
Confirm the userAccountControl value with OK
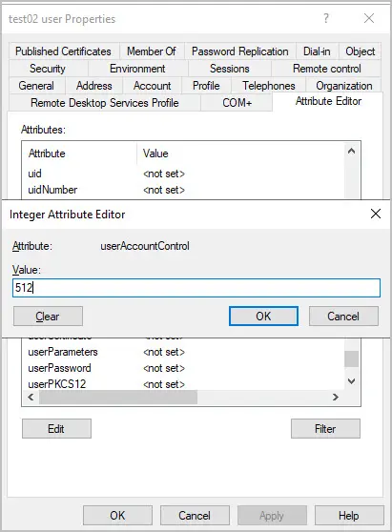[x=263, y=317]
